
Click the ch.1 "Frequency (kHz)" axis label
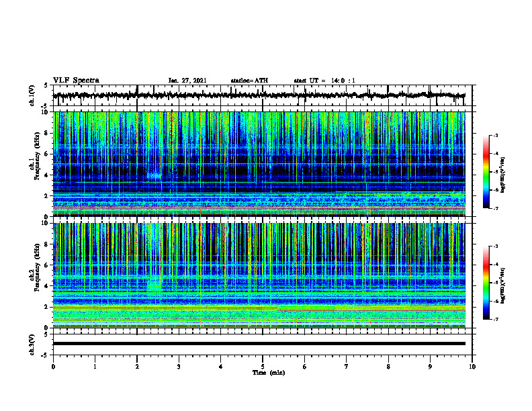pyautogui.click(x=37, y=156)
